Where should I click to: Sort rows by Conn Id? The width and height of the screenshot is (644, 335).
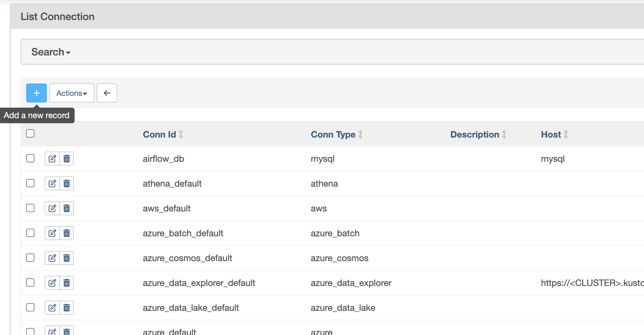[159, 134]
